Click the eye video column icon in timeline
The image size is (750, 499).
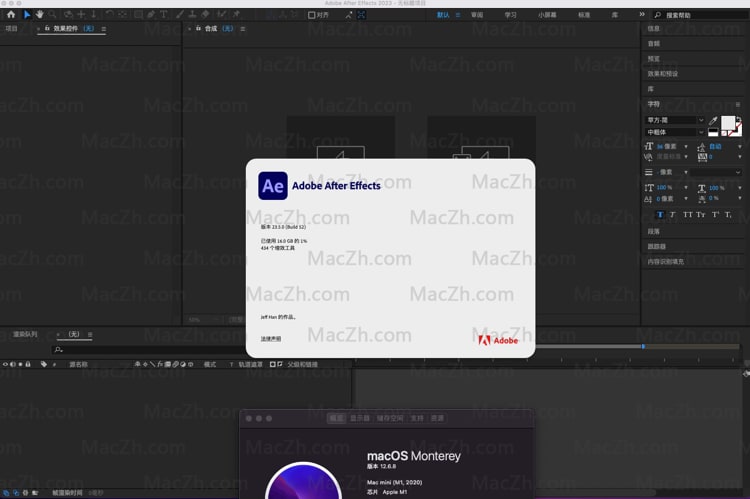tap(5, 365)
